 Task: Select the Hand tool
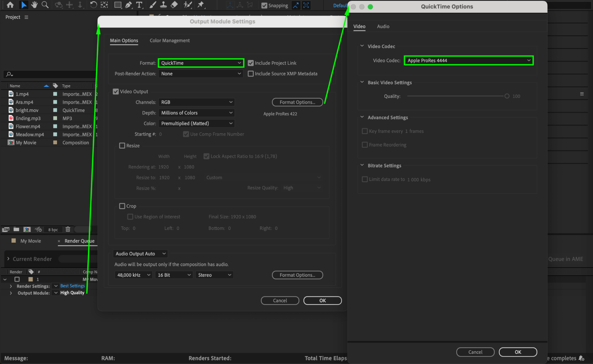(x=34, y=5)
